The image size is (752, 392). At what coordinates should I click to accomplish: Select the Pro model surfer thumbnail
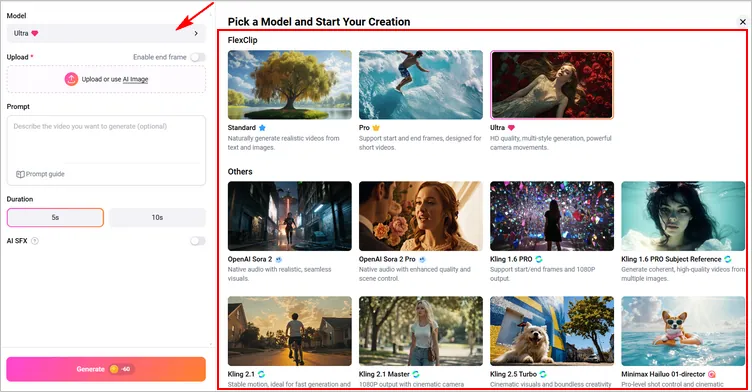(421, 85)
